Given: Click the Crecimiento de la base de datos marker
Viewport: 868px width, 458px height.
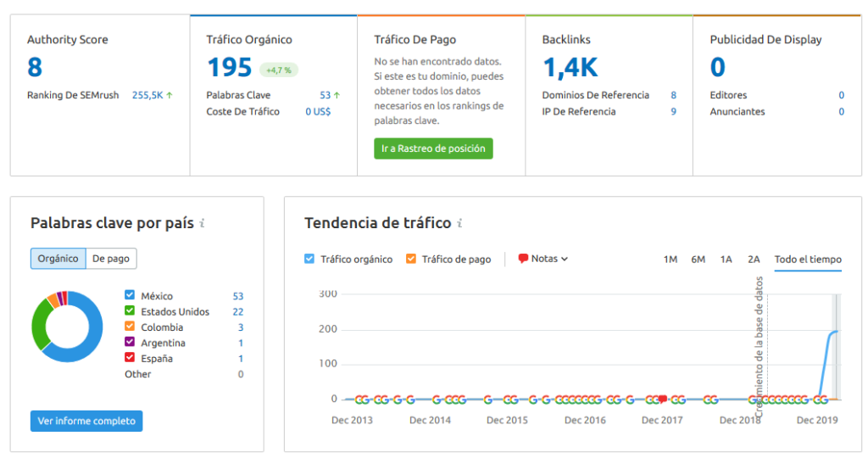Looking at the screenshot, I should [759, 346].
